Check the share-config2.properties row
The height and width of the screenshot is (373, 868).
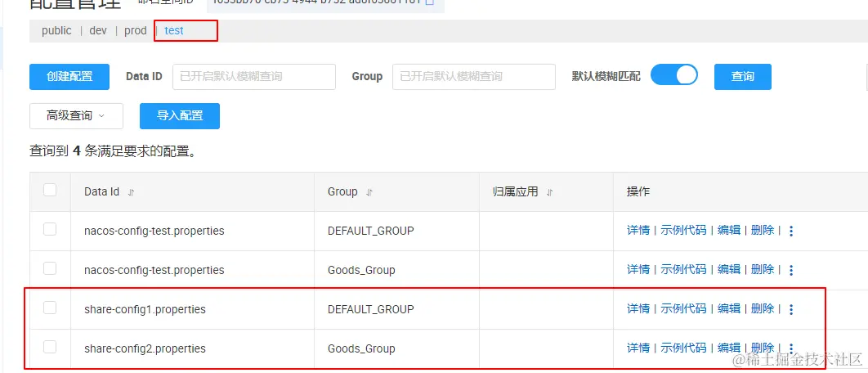click(50, 347)
